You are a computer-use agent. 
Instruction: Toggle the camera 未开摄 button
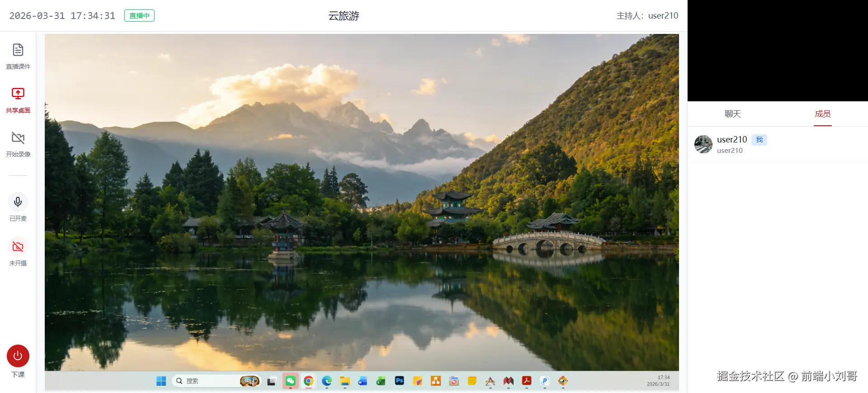tap(18, 246)
